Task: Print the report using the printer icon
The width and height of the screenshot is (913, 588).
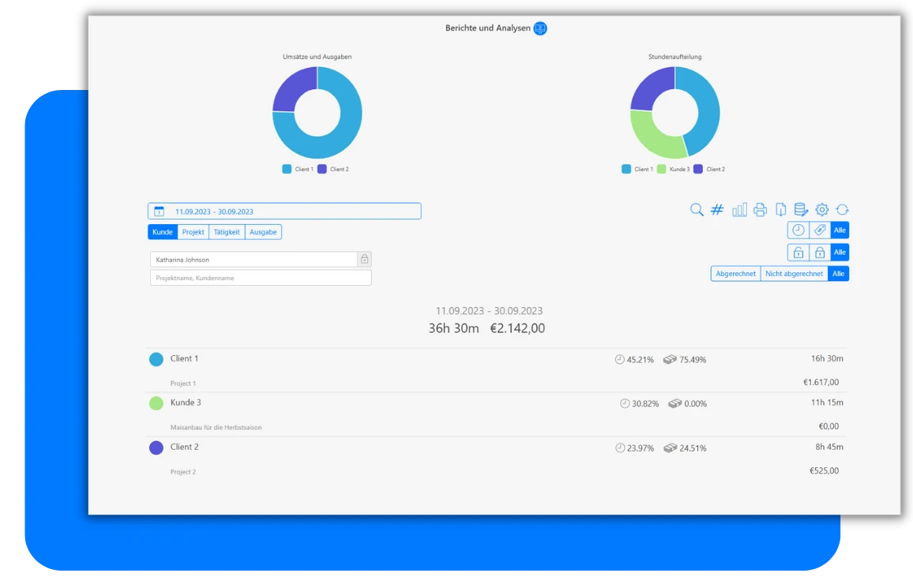Action: (x=760, y=210)
